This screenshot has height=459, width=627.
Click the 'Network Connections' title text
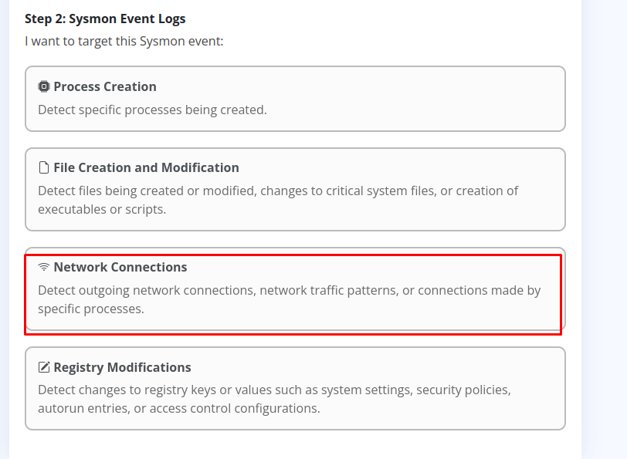(x=120, y=267)
